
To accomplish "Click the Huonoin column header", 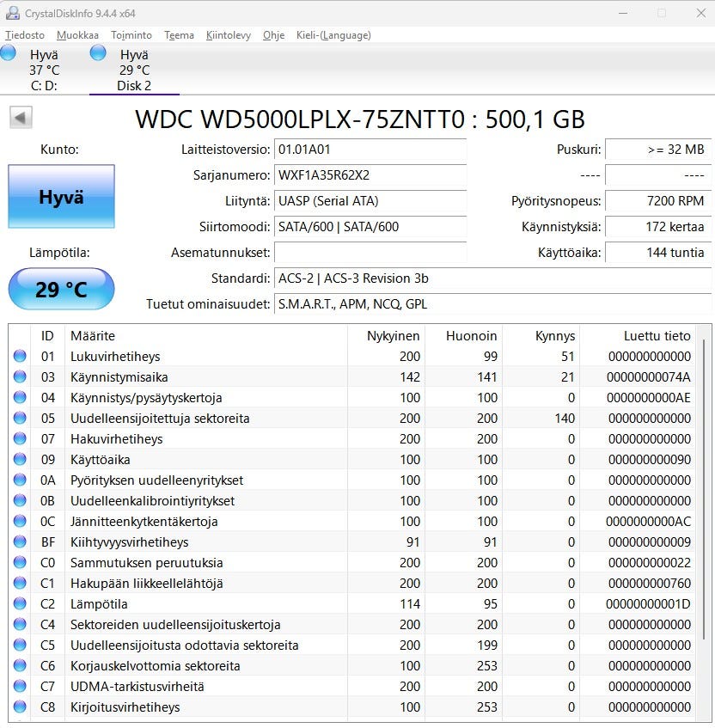I will (463, 336).
